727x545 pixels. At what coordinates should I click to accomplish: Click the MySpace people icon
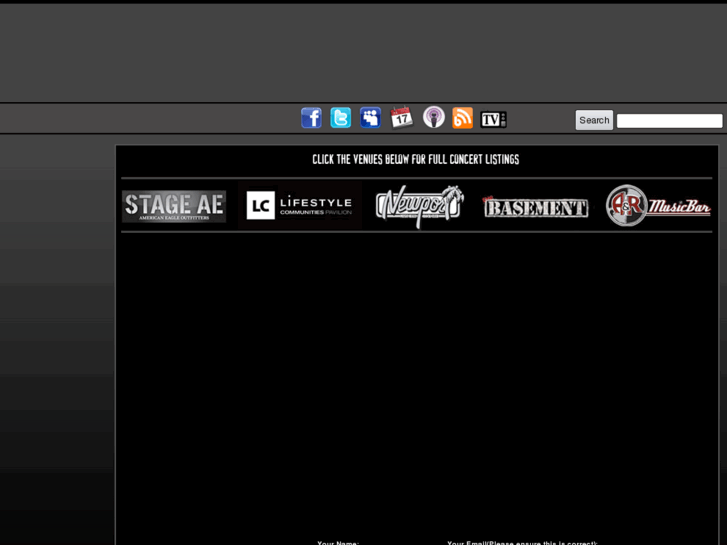(x=370, y=118)
